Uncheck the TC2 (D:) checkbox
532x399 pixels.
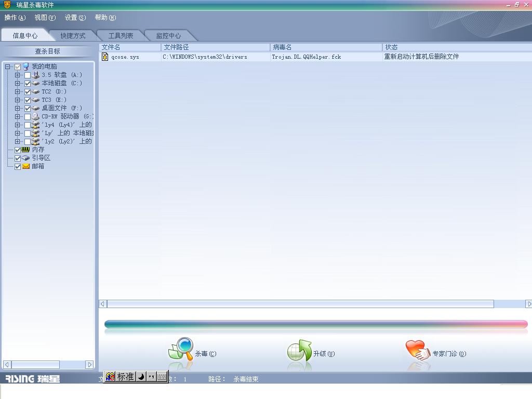tap(28, 92)
